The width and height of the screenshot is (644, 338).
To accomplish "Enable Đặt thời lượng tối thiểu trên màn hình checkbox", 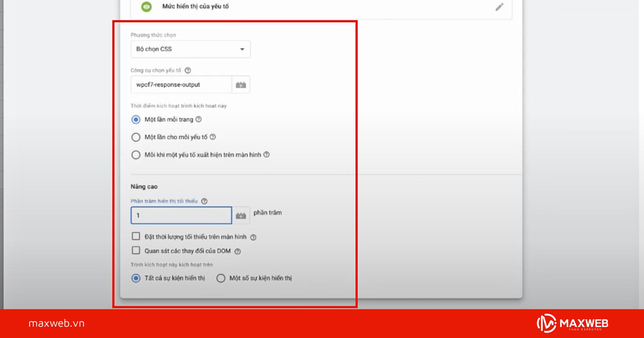I will pos(136,236).
